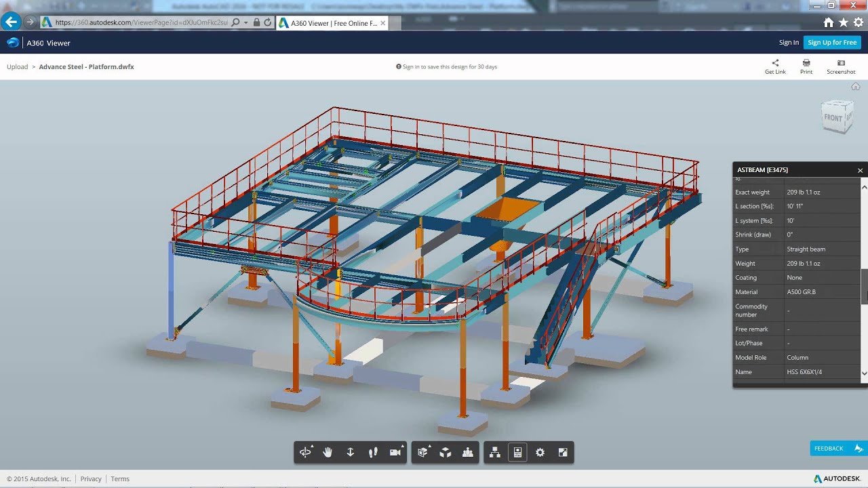
Task: Click the Free remark property row
Action: [x=797, y=329]
